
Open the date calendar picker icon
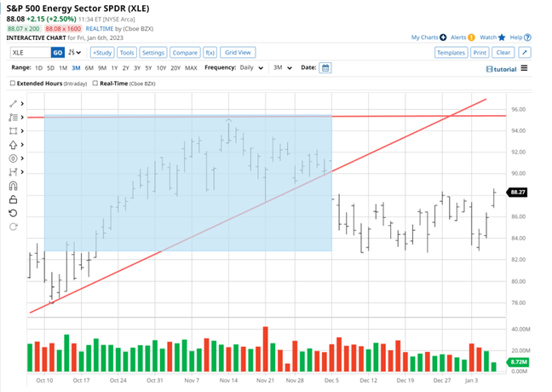point(325,67)
